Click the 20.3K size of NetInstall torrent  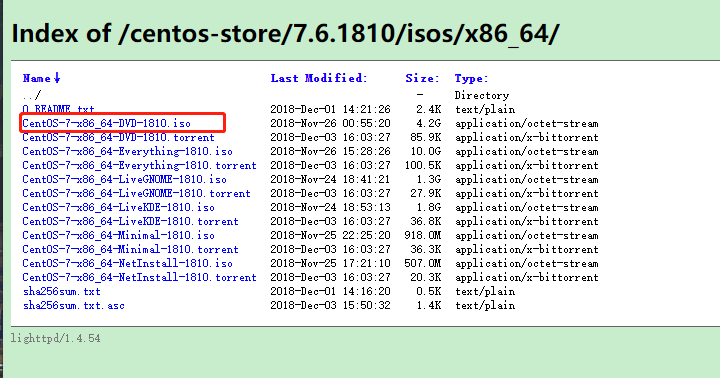pyautogui.click(x=426, y=277)
